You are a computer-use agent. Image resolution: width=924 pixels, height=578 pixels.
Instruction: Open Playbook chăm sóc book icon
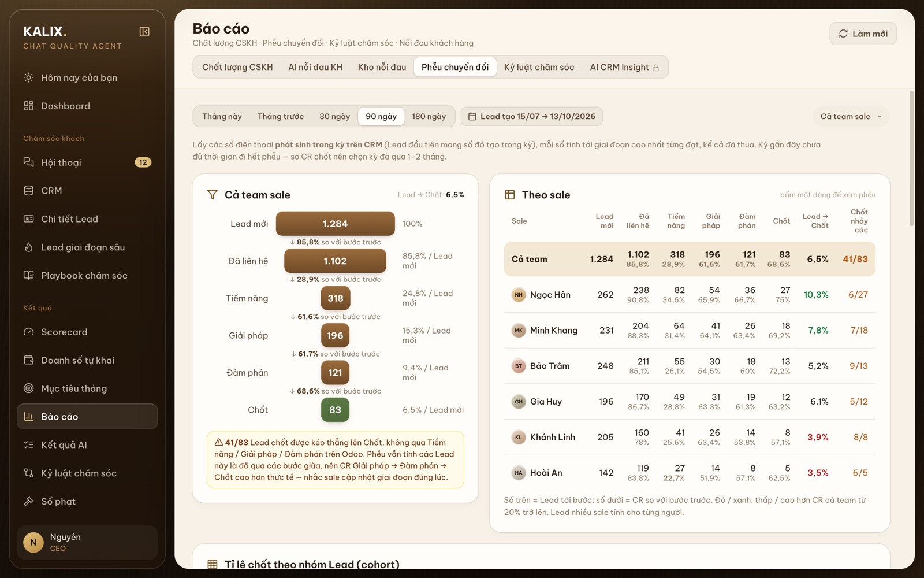click(x=28, y=276)
